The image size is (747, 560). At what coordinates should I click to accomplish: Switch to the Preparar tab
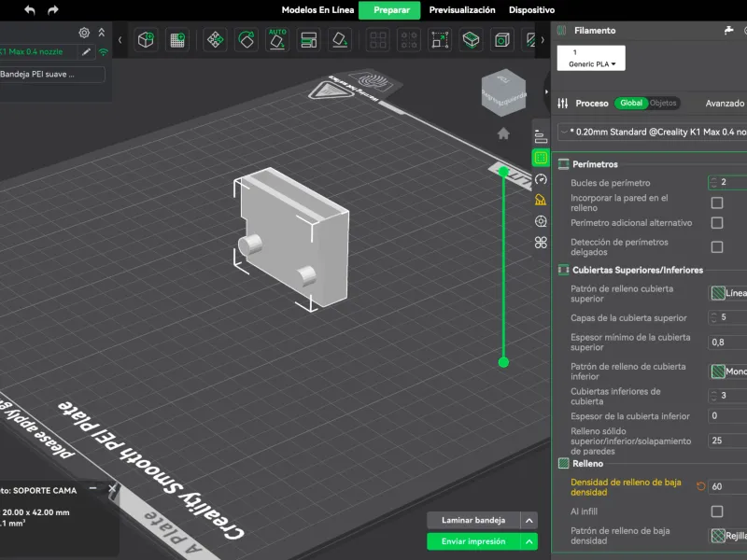coord(389,10)
